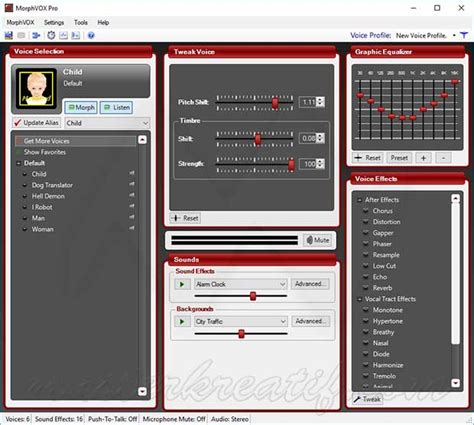Click the equalizer minus button
Viewport: 474px width, 425px height.
pyautogui.click(x=443, y=158)
